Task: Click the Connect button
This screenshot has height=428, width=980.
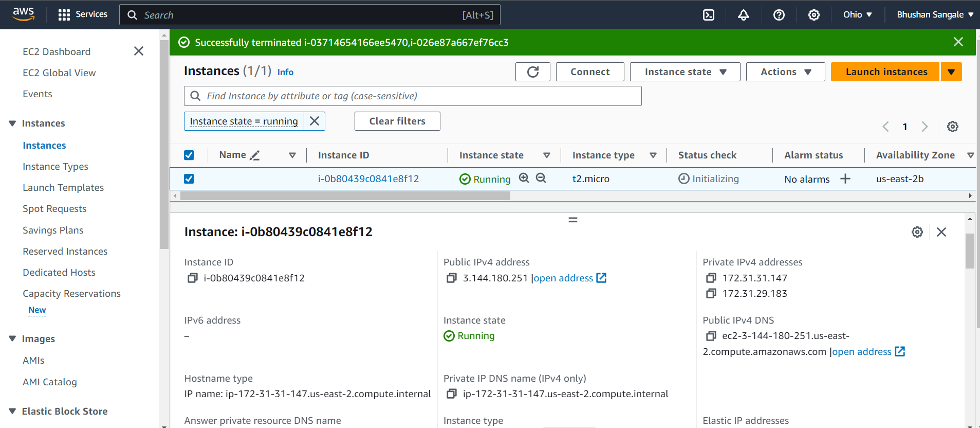Action: tap(590, 72)
